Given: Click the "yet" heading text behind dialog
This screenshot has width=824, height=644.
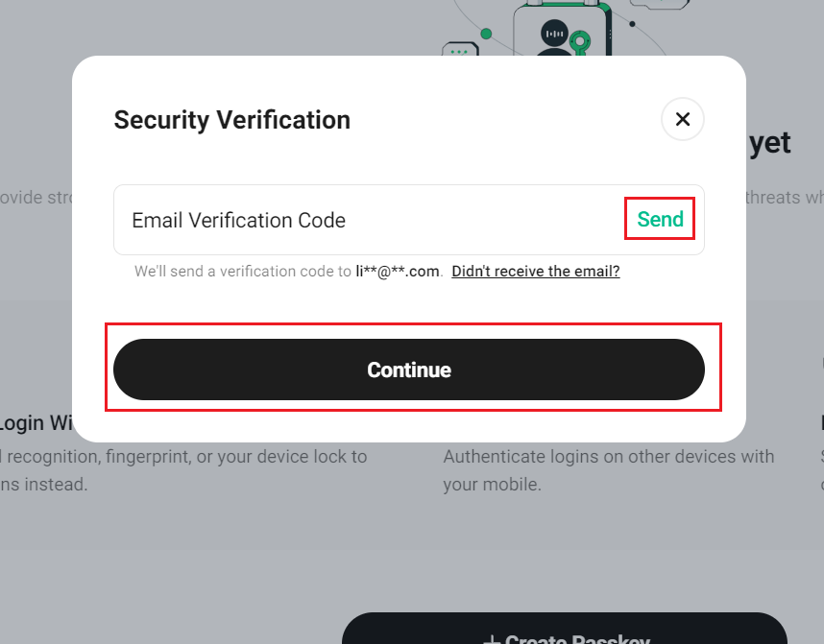Looking at the screenshot, I should click(769, 143).
